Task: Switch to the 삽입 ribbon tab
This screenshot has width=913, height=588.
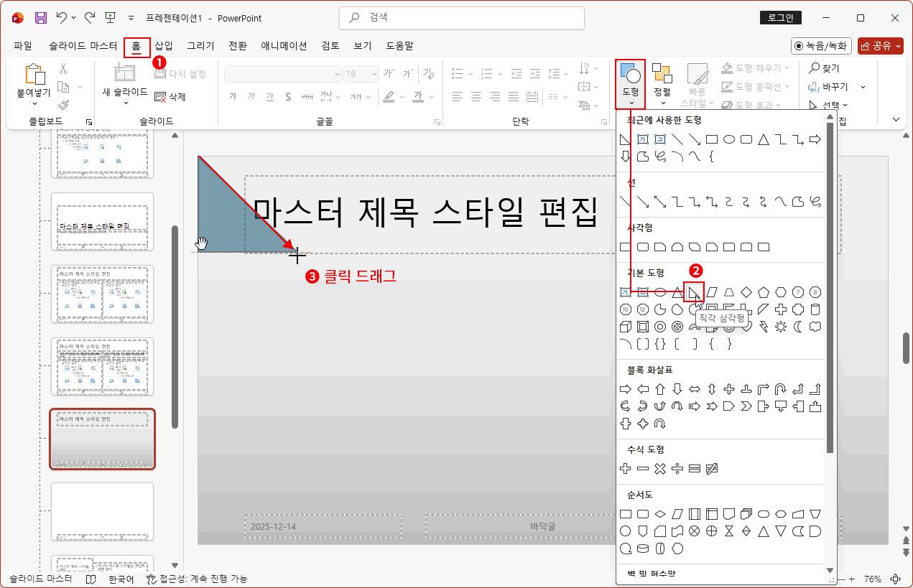Action: coord(162,45)
